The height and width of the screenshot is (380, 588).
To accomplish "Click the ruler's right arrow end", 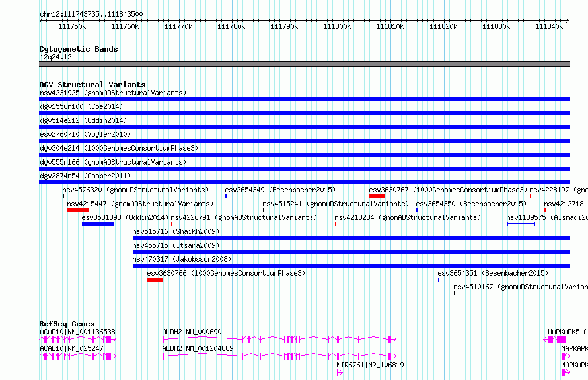I will click(x=568, y=20).
